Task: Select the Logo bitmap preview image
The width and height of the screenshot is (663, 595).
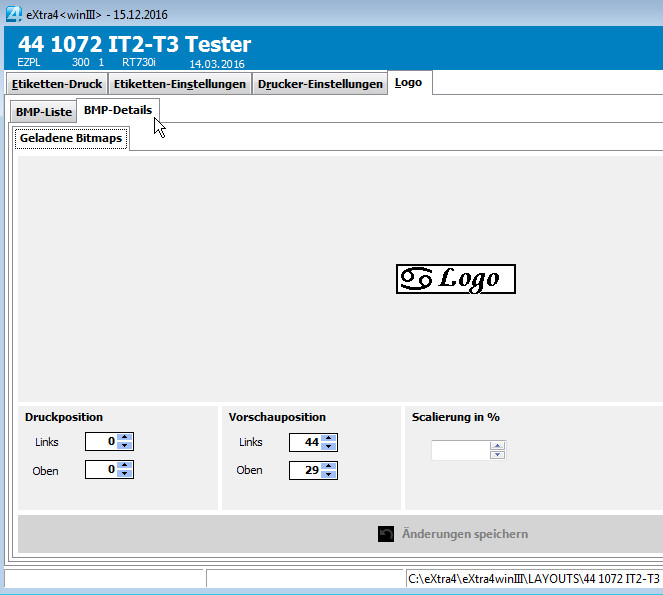Action: 456,279
